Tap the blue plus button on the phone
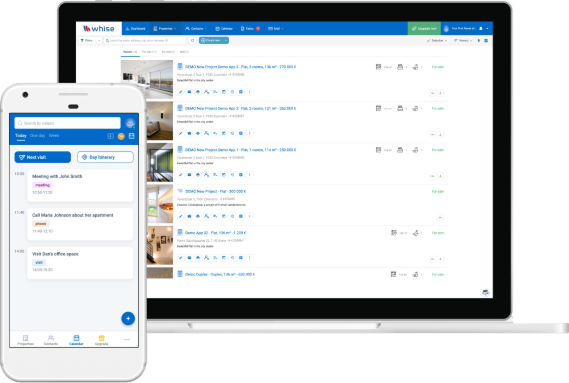 point(128,318)
